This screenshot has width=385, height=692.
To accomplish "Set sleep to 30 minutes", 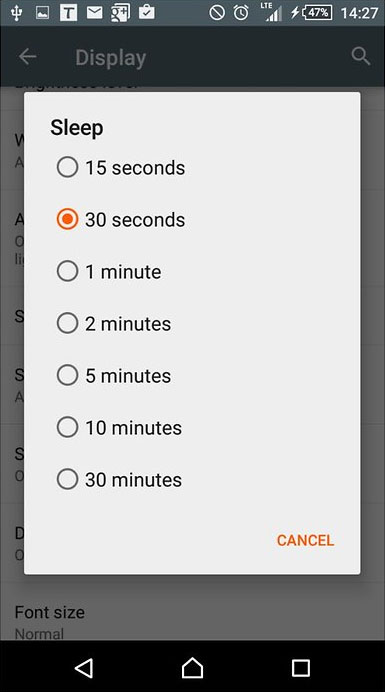I will pos(192,480).
